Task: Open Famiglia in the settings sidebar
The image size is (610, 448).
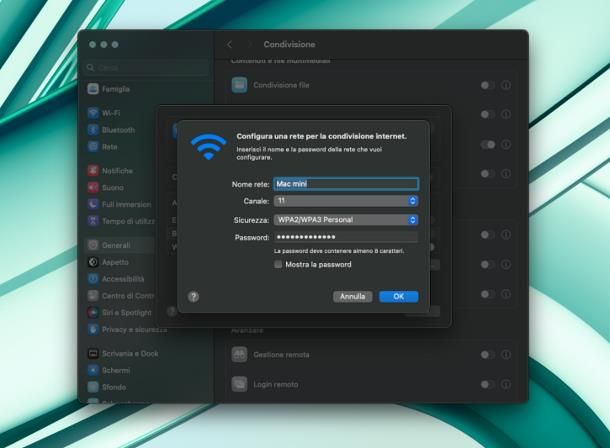Action: [109, 89]
